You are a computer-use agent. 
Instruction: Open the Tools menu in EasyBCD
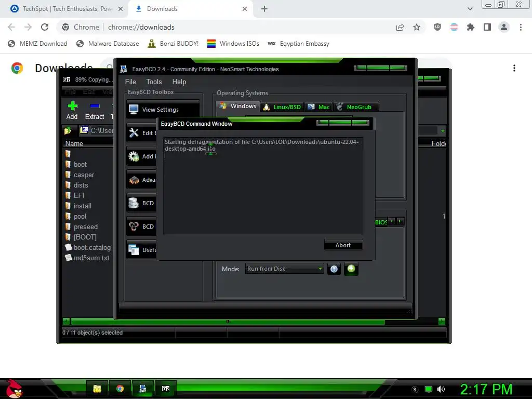154,82
